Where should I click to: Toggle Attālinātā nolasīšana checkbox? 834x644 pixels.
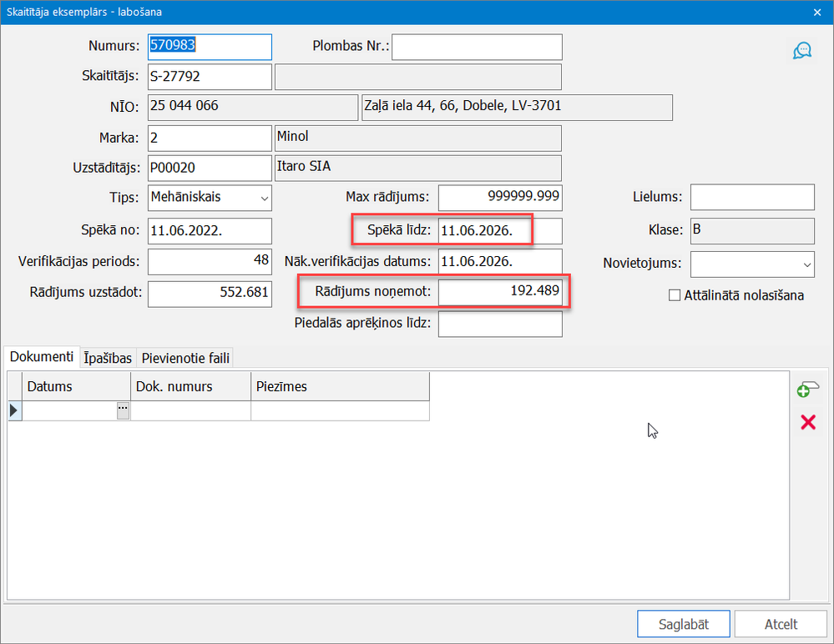[x=674, y=295]
